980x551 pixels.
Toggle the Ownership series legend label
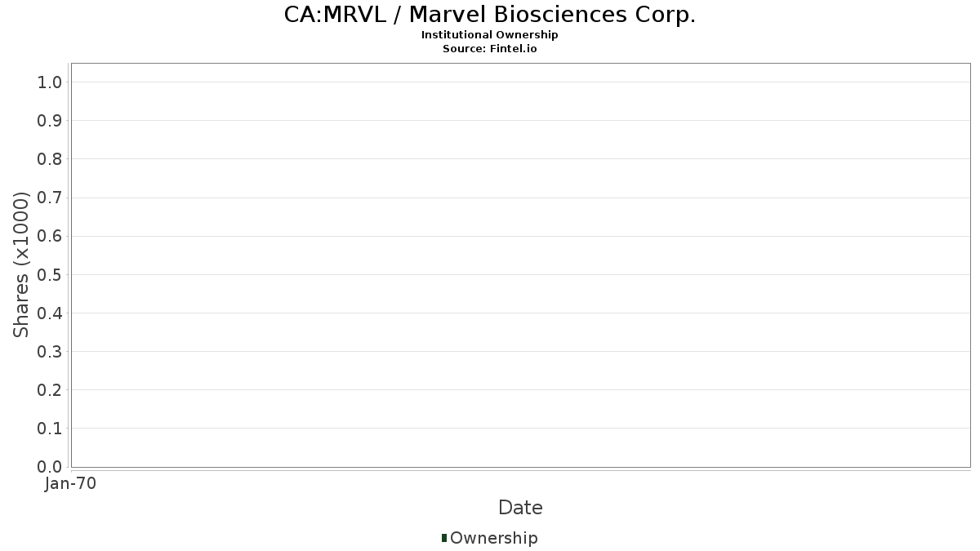click(493, 538)
